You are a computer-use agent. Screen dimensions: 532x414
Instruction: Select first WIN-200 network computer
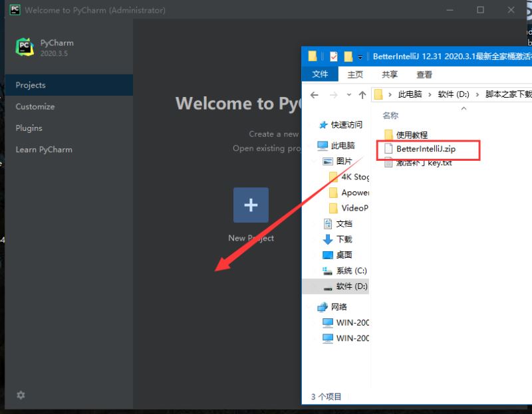click(x=352, y=322)
